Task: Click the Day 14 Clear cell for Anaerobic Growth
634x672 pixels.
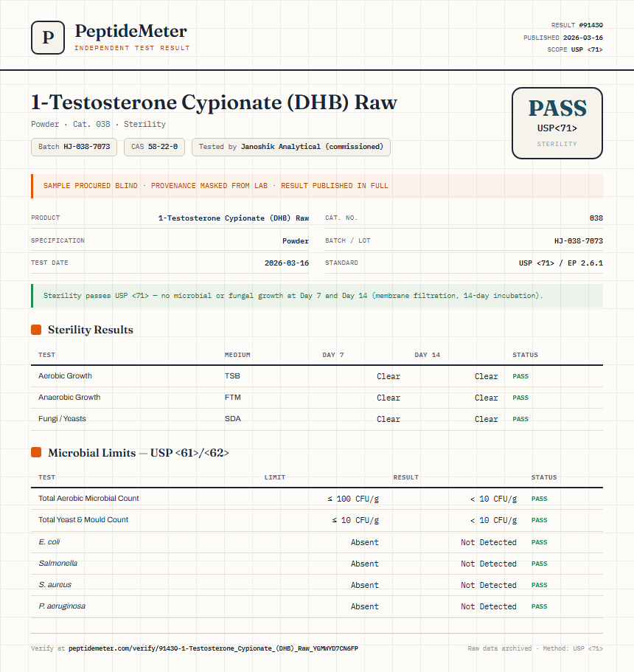Action: tap(487, 398)
